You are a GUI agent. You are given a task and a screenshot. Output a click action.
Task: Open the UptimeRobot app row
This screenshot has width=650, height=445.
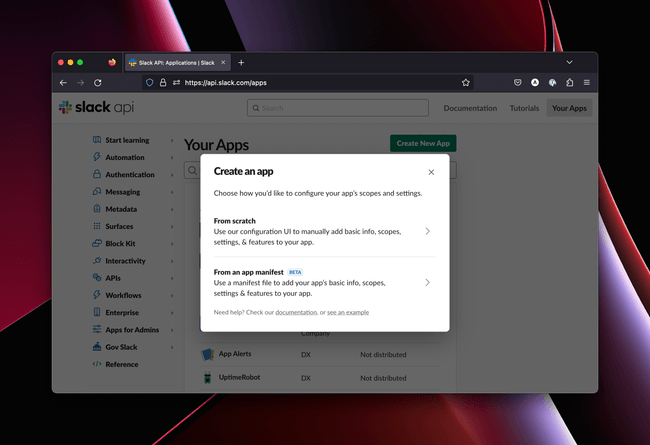(320, 378)
